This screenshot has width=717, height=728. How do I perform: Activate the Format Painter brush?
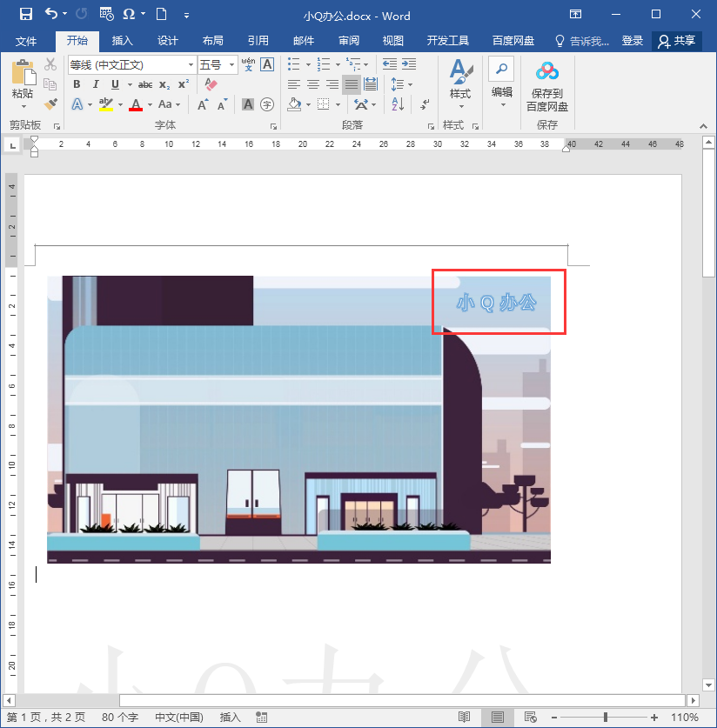point(50,104)
